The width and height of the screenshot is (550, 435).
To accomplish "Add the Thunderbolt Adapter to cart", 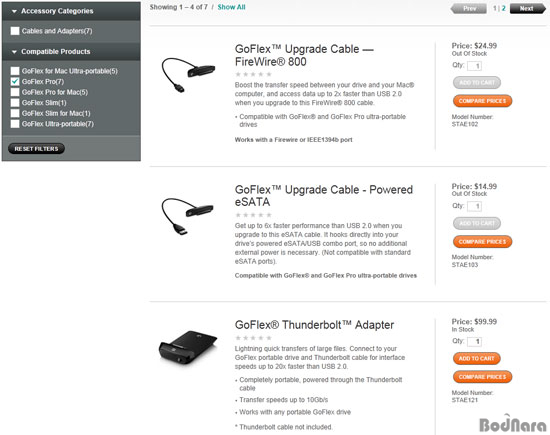I will pos(476,359).
